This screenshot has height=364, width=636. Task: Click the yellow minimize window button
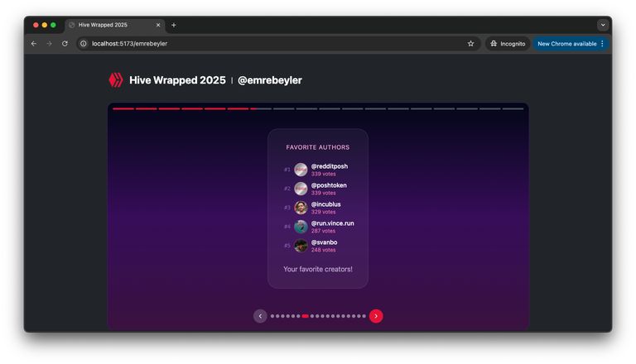click(x=45, y=25)
